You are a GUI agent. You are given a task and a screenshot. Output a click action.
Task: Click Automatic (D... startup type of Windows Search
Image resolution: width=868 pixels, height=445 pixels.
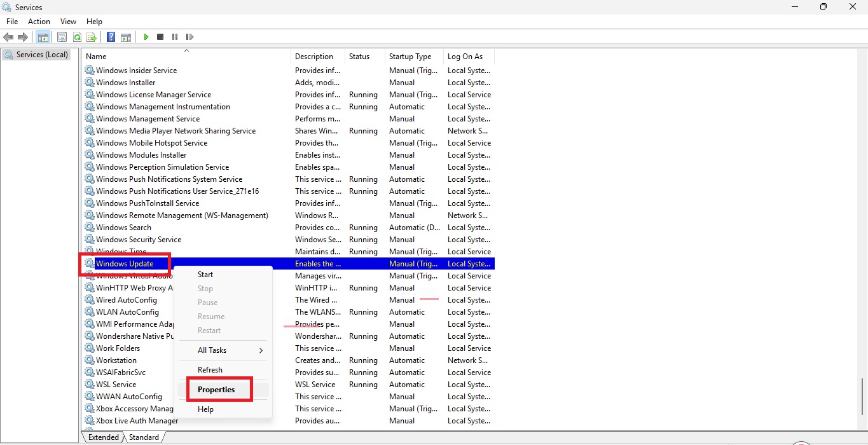[415, 228]
